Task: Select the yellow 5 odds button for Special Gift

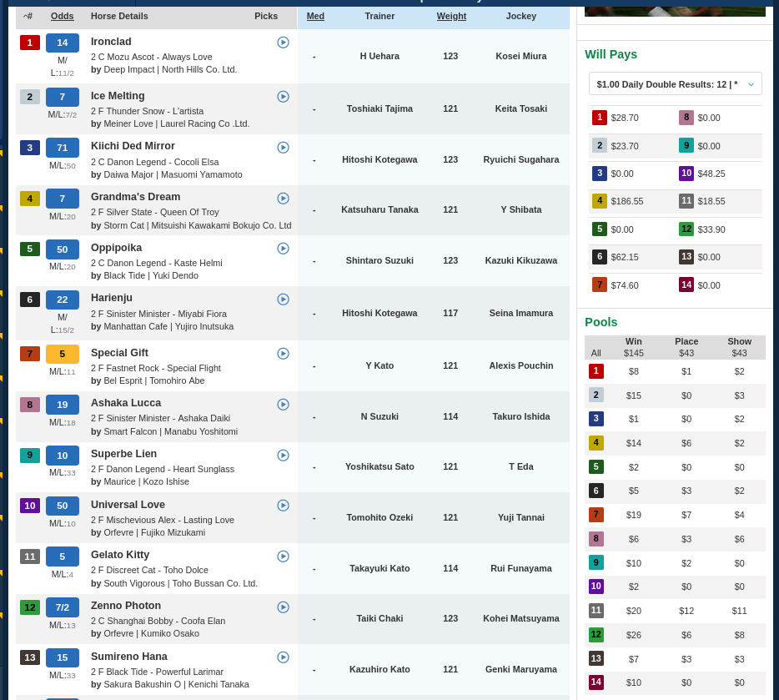Action: tap(62, 354)
